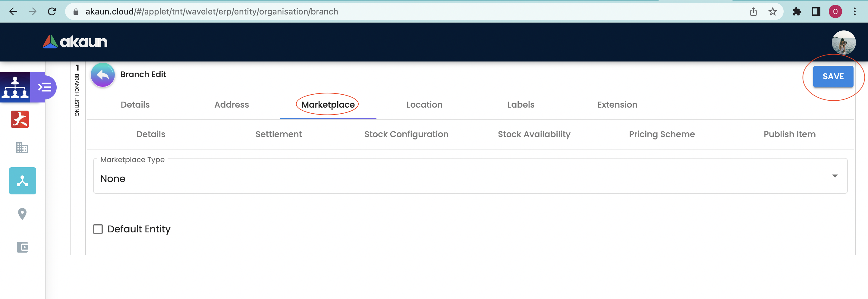Open the Chrome three-dot menu
This screenshot has height=299, width=868.
coord(854,12)
